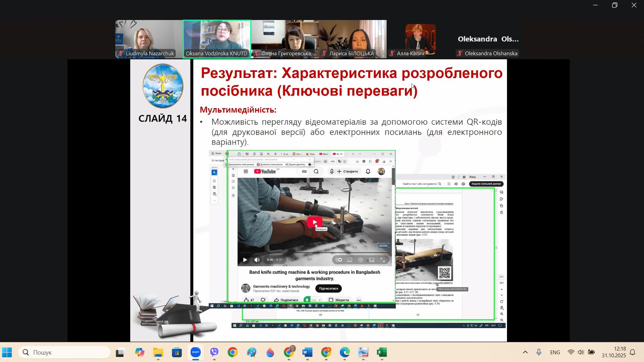Open Microsoft Word from the taskbar
The image size is (644, 362).
point(307,353)
